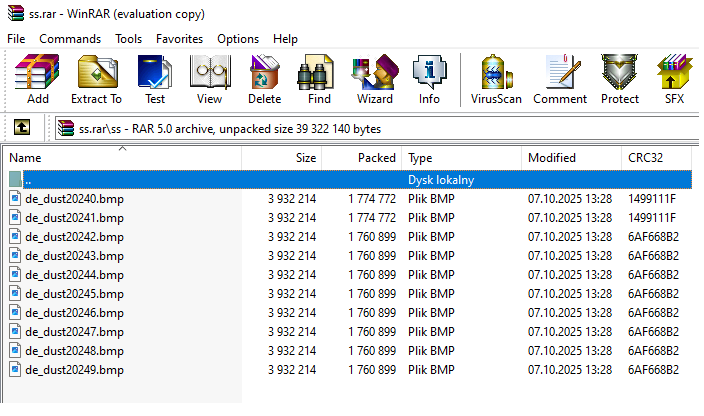The height and width of the screenshot is (416, 704).
Task: Click Dysk lokalny type cell
Action: [x=441, y=180]
